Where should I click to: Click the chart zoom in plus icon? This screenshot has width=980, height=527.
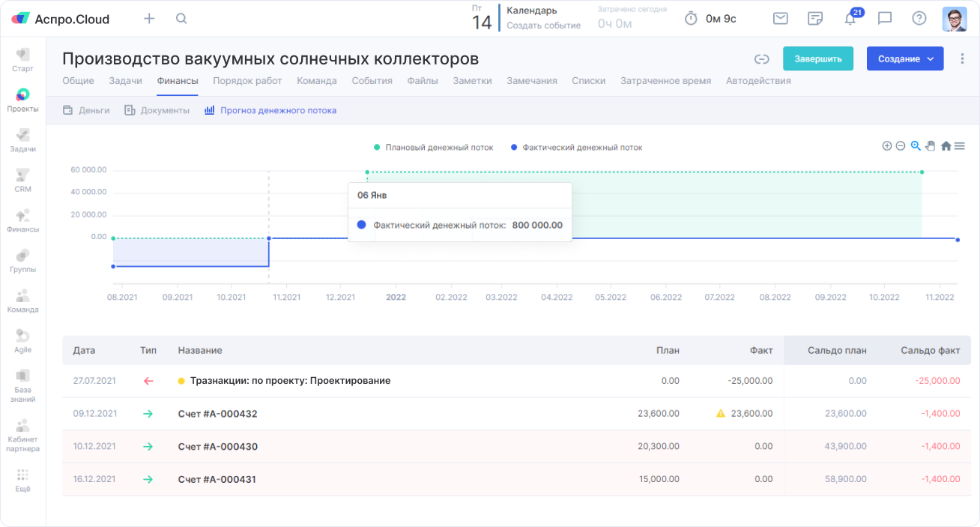(x=887, y=146)
